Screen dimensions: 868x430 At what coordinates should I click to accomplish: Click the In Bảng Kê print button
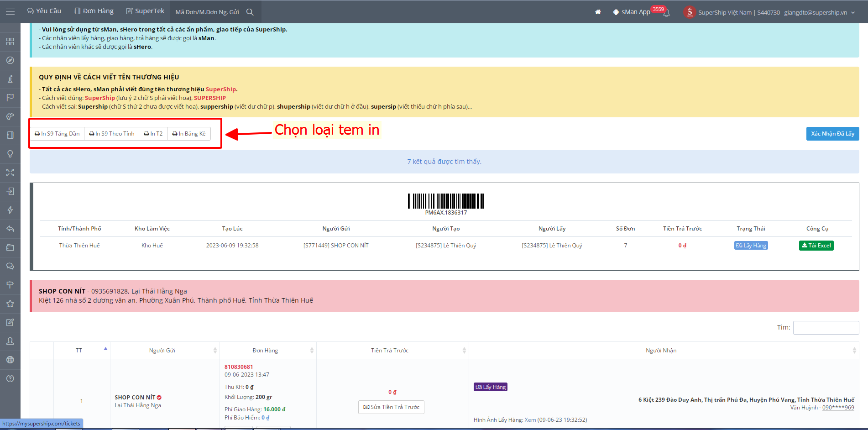[x=189, y=134]
